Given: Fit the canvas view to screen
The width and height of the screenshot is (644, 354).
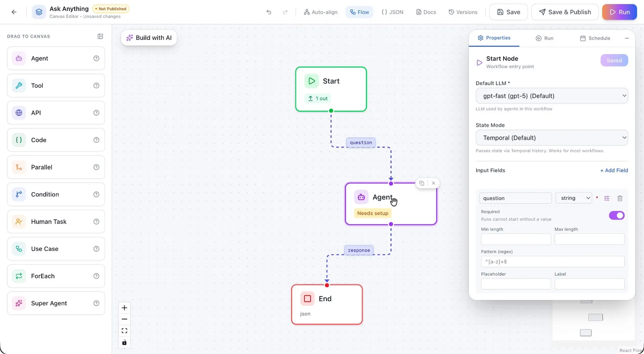Looking at the screenshot, I should tap(124, 331).
